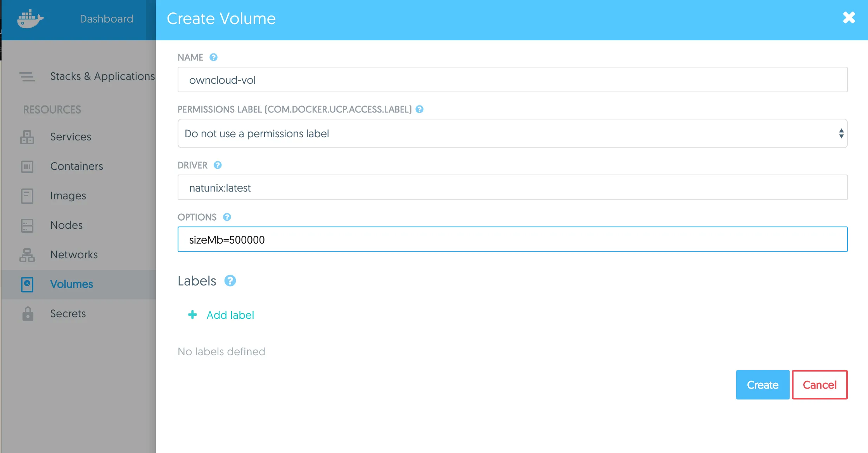Show help for the Driver field
Viewport: 868px width, 453px height.
(x=218, y=165)
